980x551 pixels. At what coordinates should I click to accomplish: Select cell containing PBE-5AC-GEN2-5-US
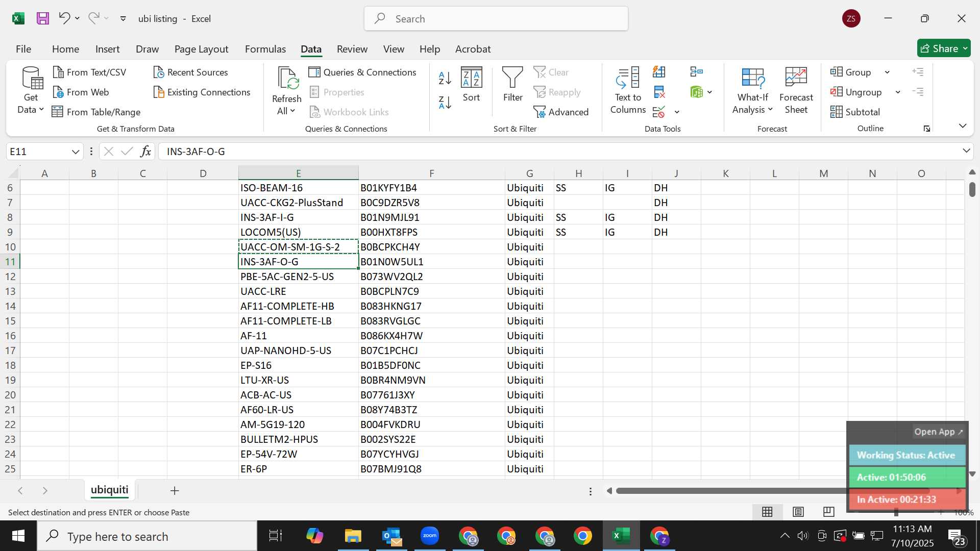coord(298,277)
